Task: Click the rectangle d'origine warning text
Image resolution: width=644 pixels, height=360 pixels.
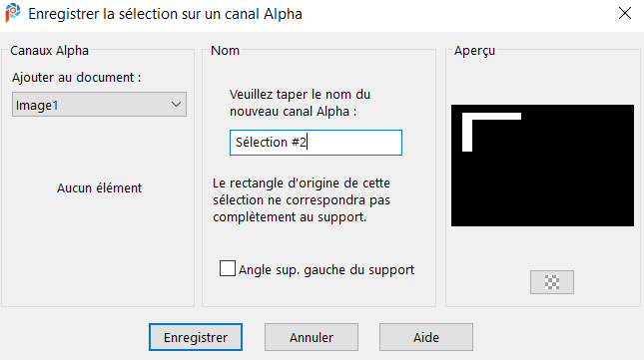Action: [302, 200]
